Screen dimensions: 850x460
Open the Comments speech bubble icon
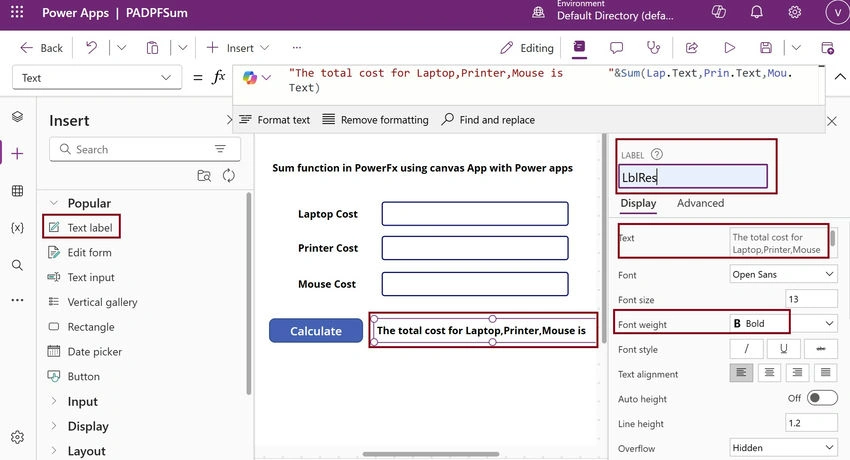click(x=616, y=48)
